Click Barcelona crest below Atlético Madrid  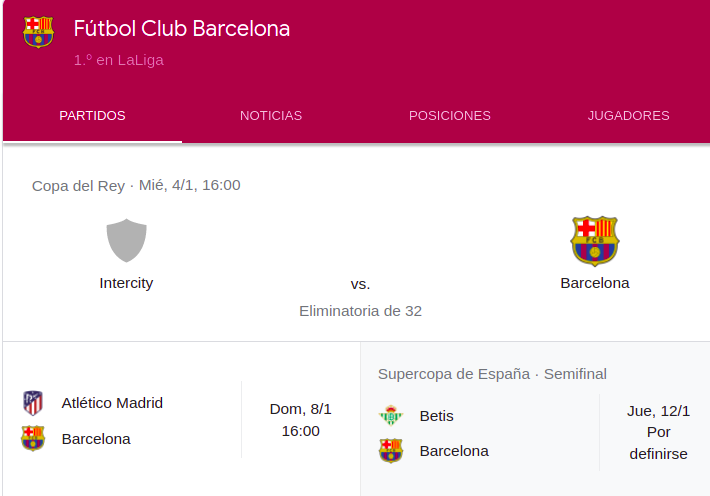click(x=33, y=439)
